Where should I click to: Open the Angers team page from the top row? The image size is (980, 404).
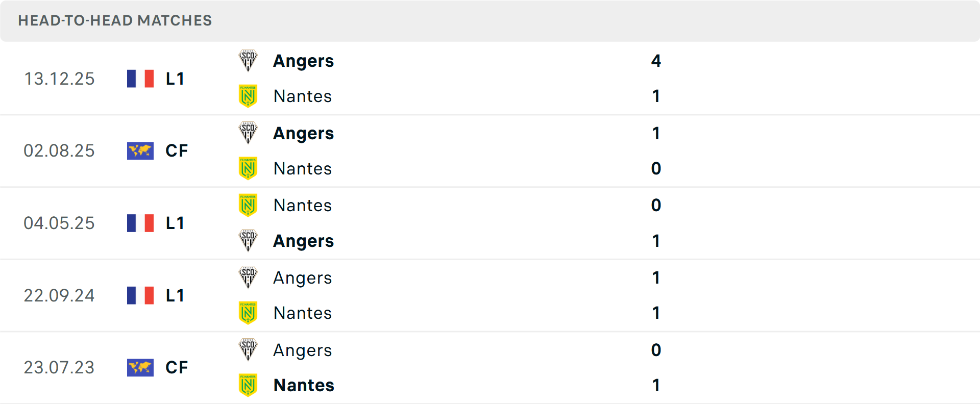tap(303, 61)
